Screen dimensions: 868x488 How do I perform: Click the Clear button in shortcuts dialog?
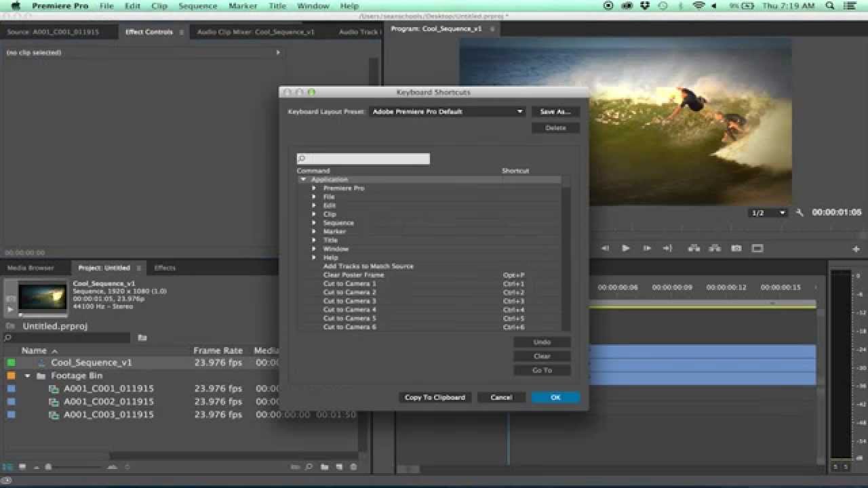[x=542, y=356]
